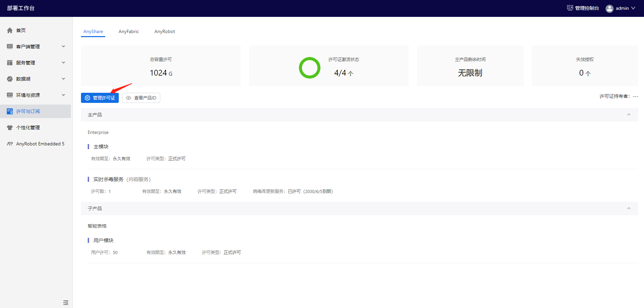Click the 管理控制台 console icon
This screenshot has height=308, width=644.
(x=570, y=8)
